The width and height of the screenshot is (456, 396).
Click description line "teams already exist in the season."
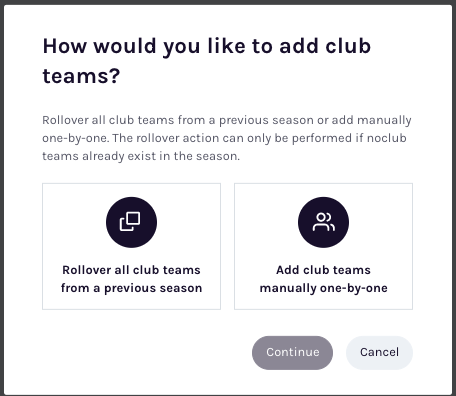[141, 156]
